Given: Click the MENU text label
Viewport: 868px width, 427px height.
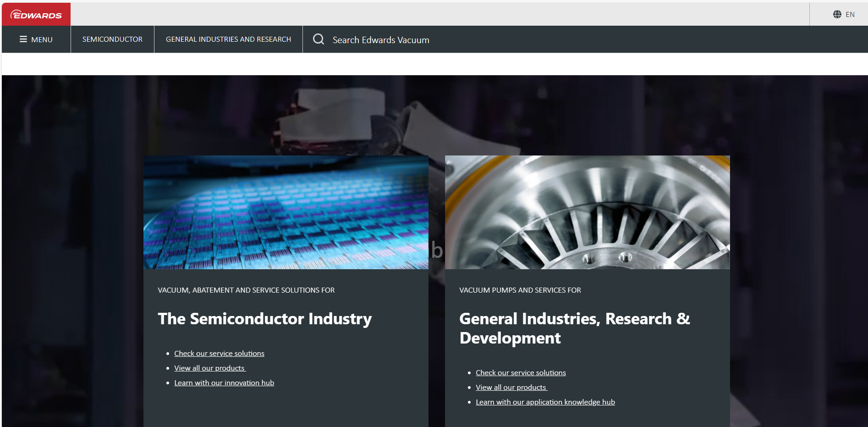Looking at the screenshot, I should [x=42, y=40].
